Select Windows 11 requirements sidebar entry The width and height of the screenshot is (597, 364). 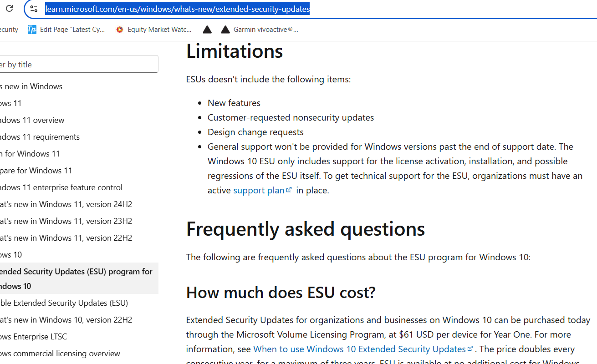pyautogui.click(x=41, y=136)
